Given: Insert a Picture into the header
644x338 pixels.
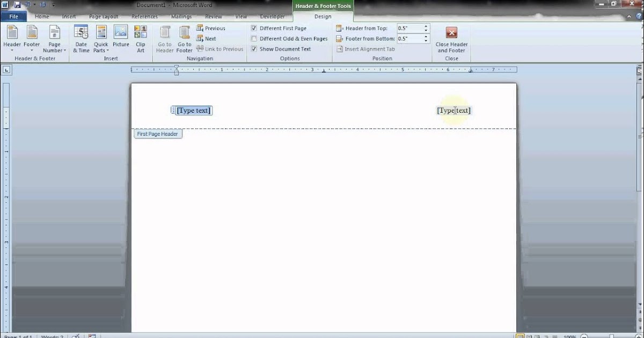Looking at the screenshot, I should click(121, 38).
